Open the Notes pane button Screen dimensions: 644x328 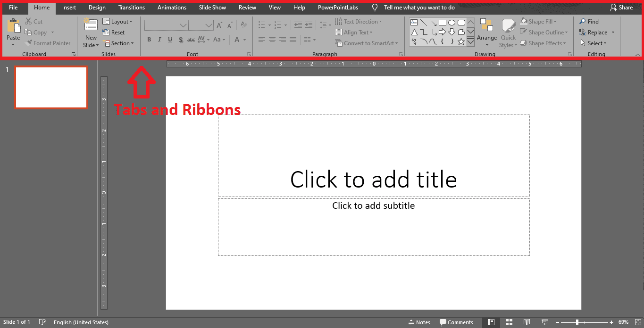coord(419,322)
